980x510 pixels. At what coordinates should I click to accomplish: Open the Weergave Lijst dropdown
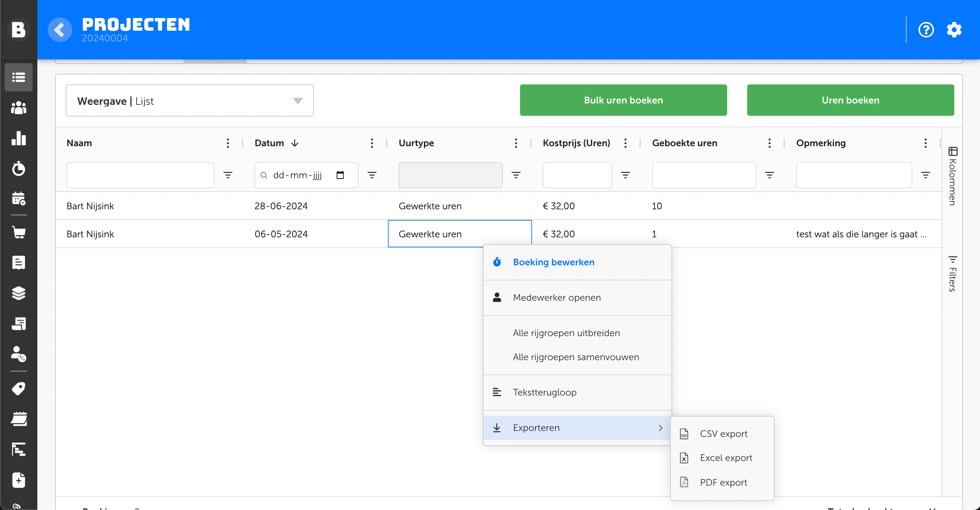tap(189, 100)
